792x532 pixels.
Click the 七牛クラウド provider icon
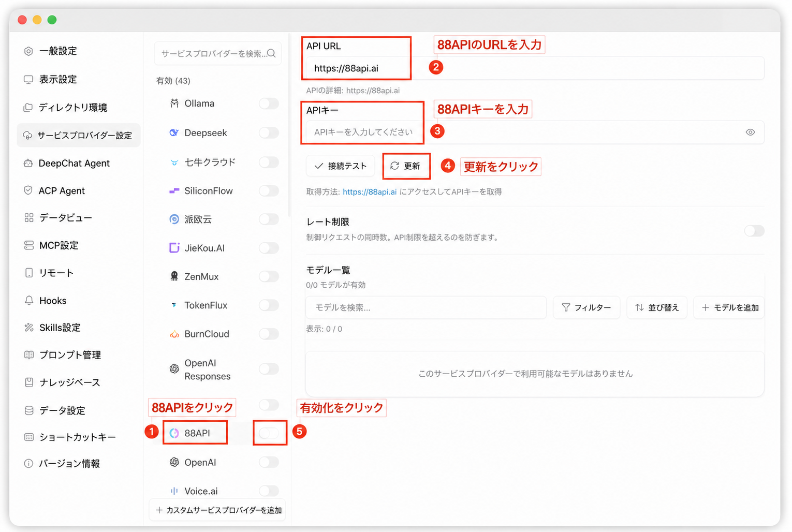(174, 162)
